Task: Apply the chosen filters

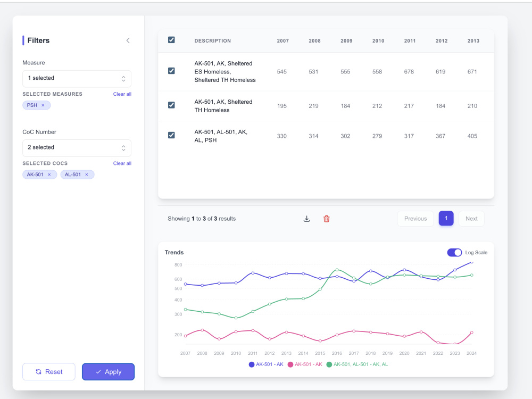Action: (108, 372)
